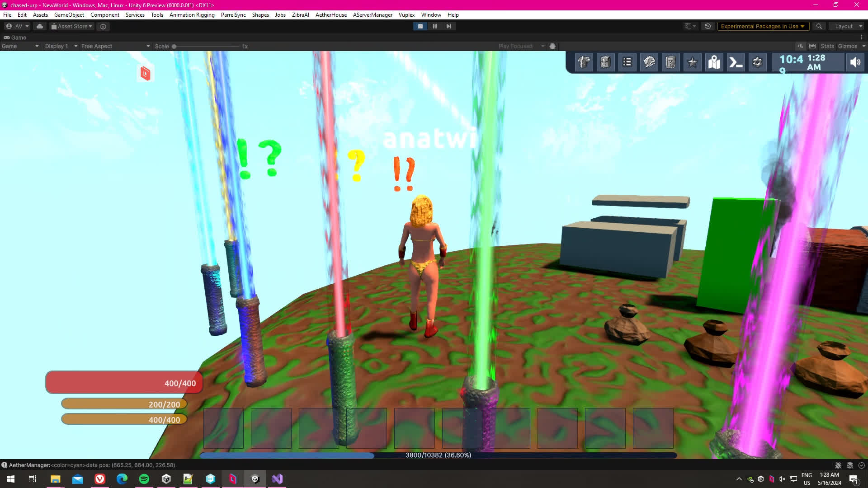Open the question card icon
Image resolution: width=868 pixels, height=488 pixels.
(x=670, y=62)
